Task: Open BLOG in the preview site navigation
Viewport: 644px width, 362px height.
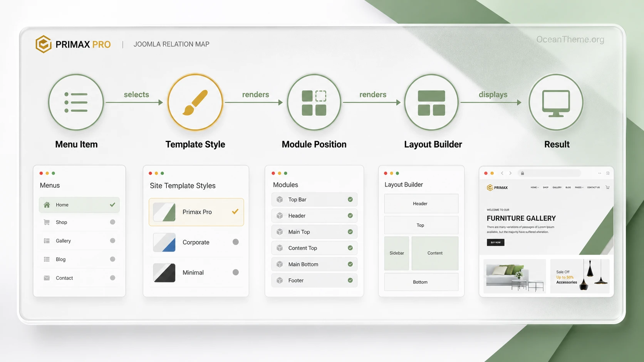Action: click(x=568, y=187)
